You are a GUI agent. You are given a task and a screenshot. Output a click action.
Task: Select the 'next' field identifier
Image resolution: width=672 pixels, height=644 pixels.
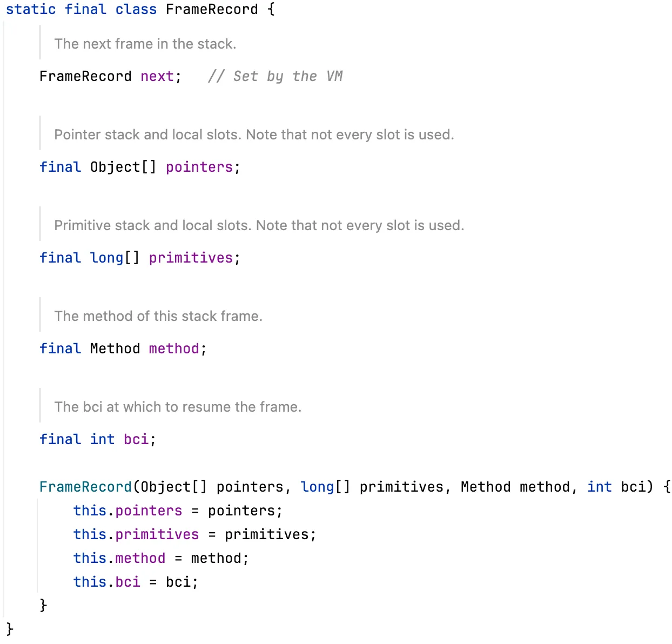157,77
